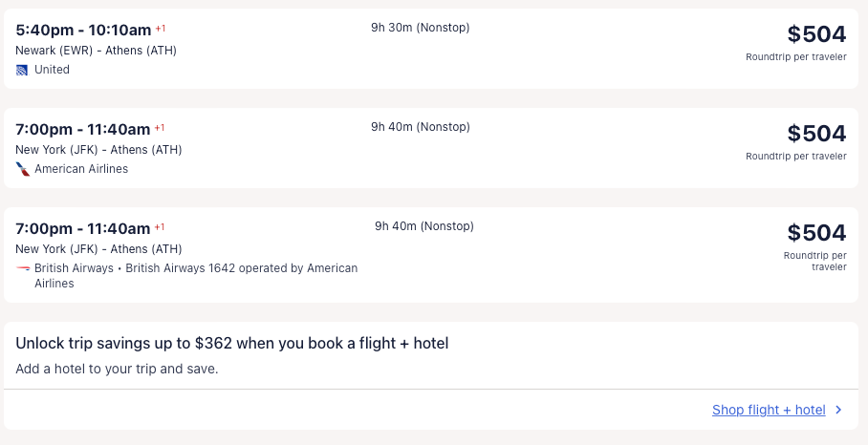Viewport: 868px width, 445px height.
Task: Click the Newark (EWR) - Athens (ATH) route
Action: (96, 51)
